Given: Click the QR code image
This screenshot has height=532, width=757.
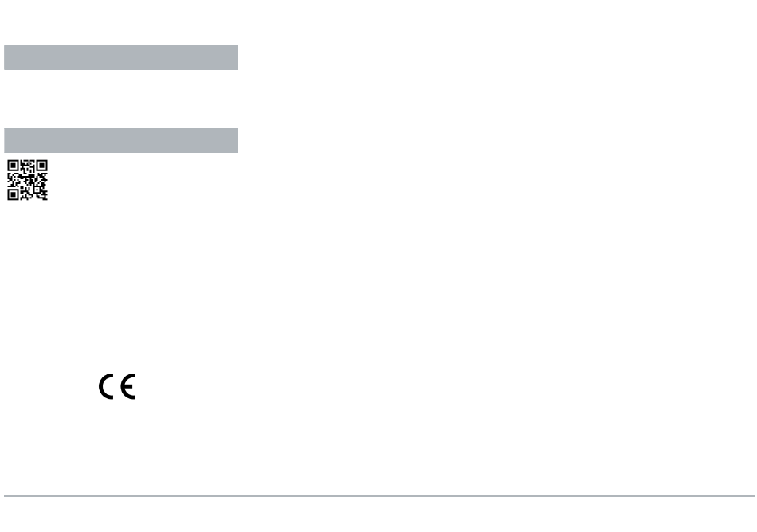Looking at the screenshot, I should pos(28,180).
